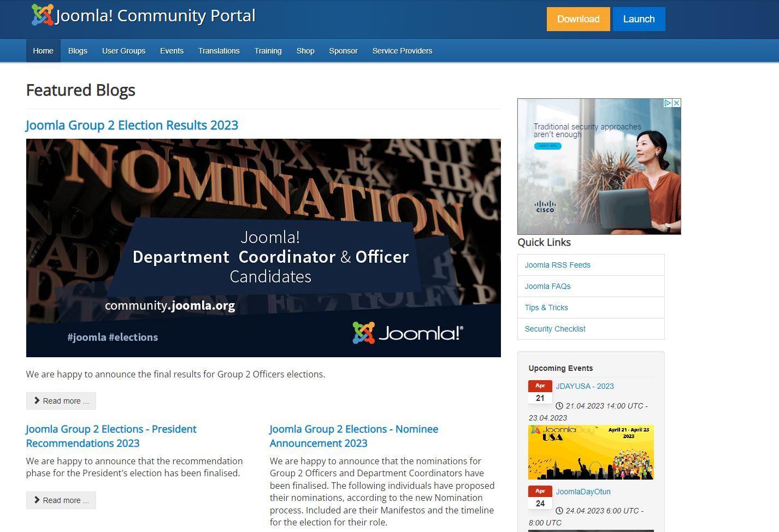
Task: Open the Nomination candidates featured image
Action: [263, 247]
